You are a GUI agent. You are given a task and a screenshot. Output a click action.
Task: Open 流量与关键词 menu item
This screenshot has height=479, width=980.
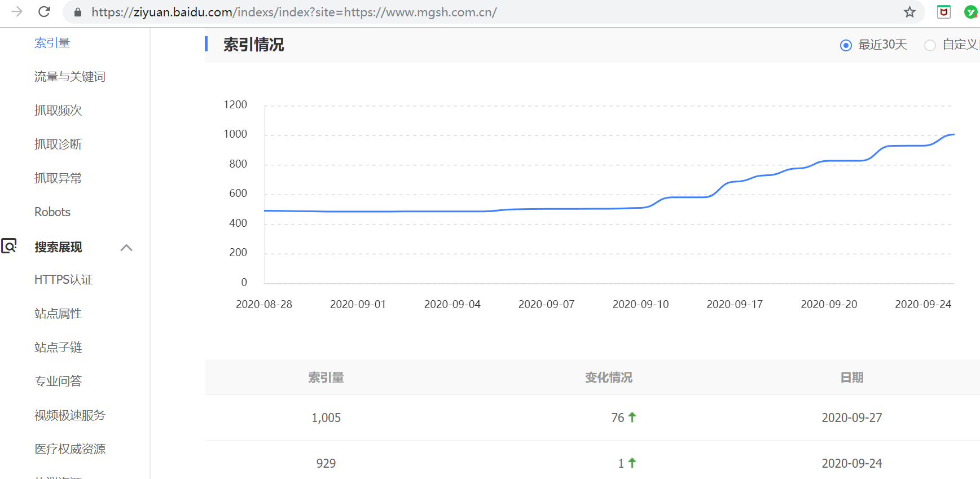click(69, 77)
